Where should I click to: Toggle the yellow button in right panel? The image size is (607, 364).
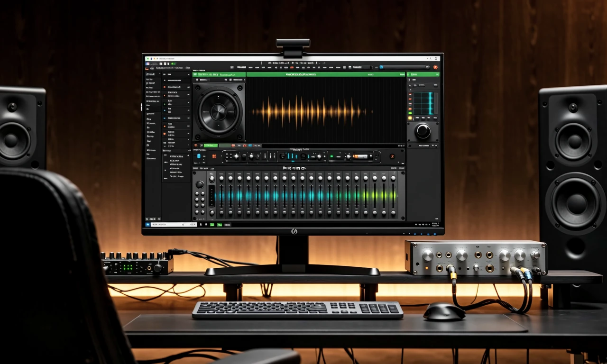pos(410,118)
